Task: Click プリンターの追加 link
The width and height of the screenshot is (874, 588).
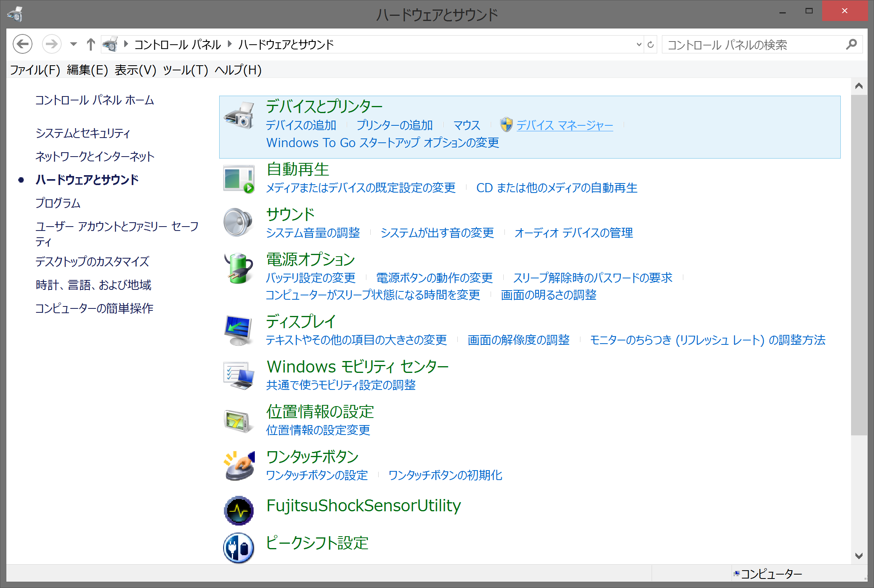Action: tap(394, 125)
